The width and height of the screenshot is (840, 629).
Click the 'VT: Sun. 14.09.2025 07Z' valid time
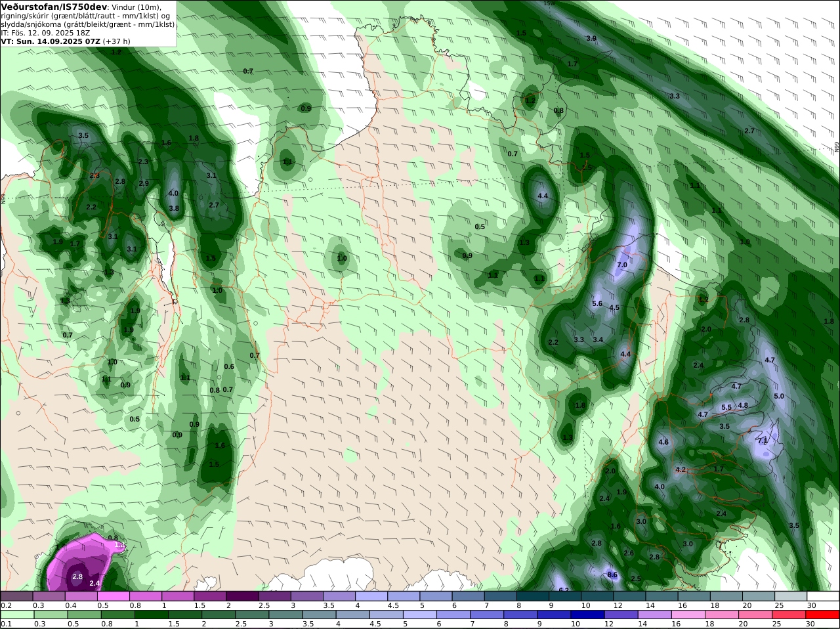(51, 41)
